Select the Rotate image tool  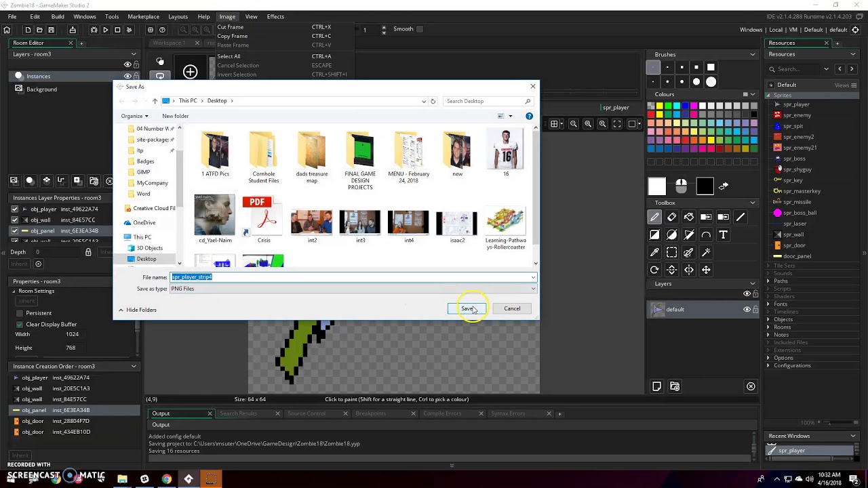(x=654, y=270)
